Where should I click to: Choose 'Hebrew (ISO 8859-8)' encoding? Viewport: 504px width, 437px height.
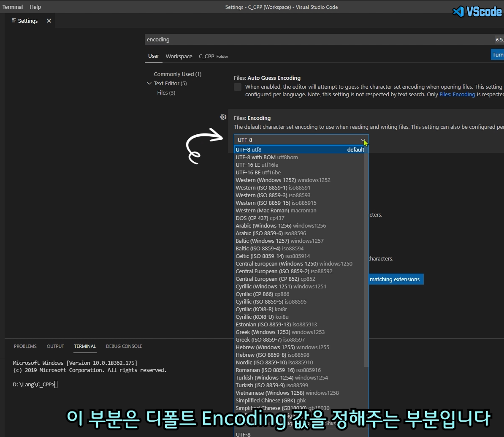pos(300,355)
